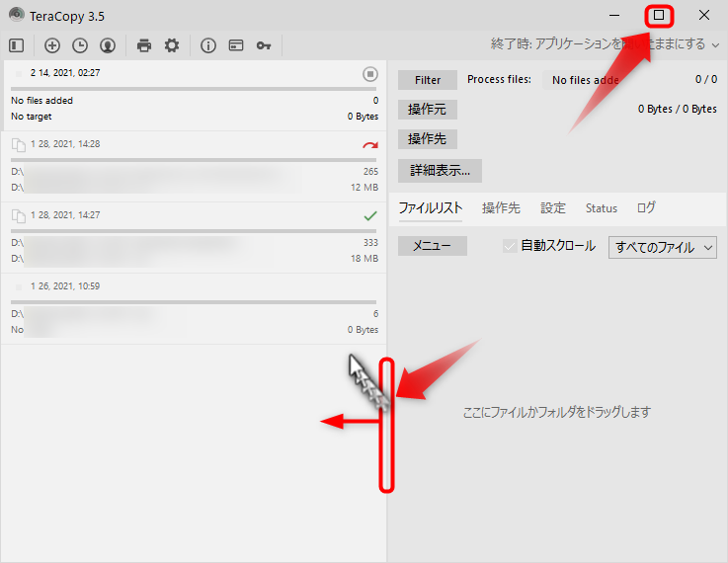Switch to the 操作先 tab

pyautogui.click(x=501, y=208)
